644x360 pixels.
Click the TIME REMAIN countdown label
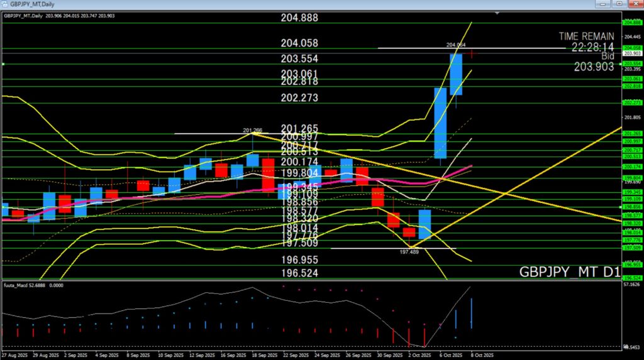(x=586, y=36)
